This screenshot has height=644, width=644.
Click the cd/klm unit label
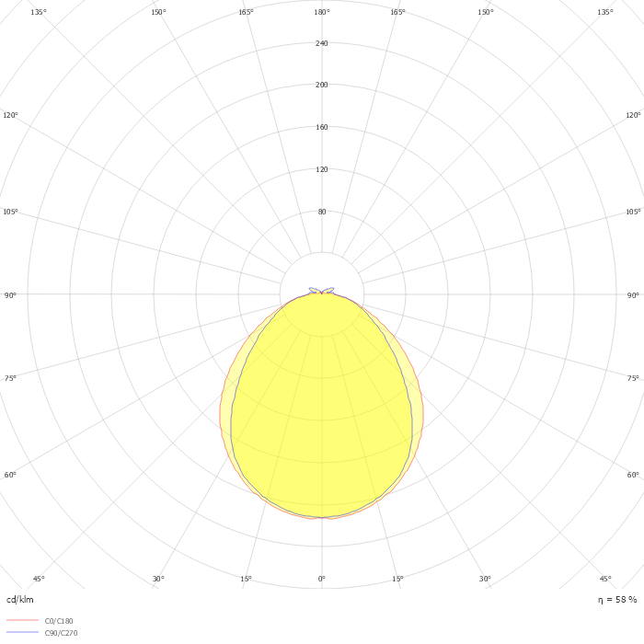click(x=20, y=600)
